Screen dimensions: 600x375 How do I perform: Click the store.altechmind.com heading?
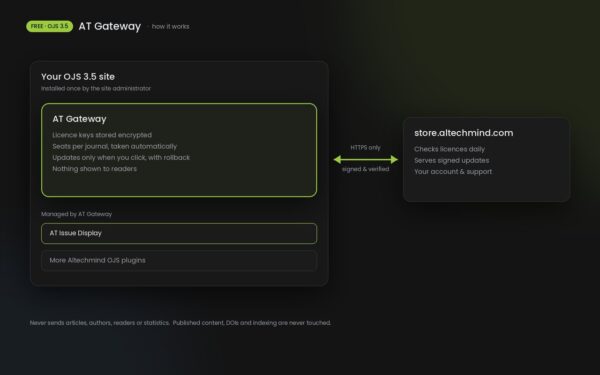coord(463,133)
